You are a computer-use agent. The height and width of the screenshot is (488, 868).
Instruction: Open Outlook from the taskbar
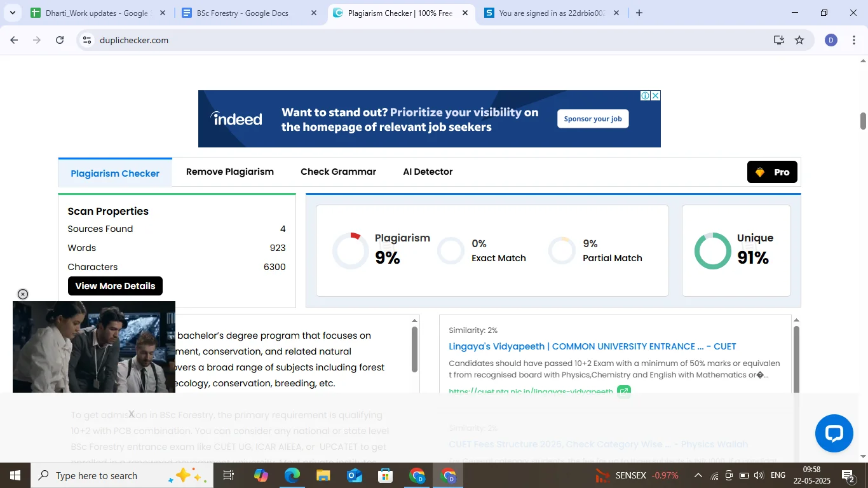tap(355, 475)
